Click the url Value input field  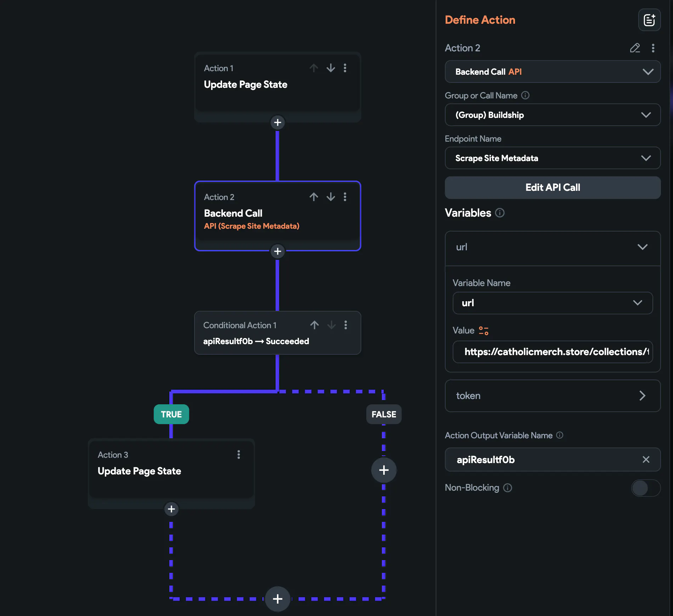[553, 352]
